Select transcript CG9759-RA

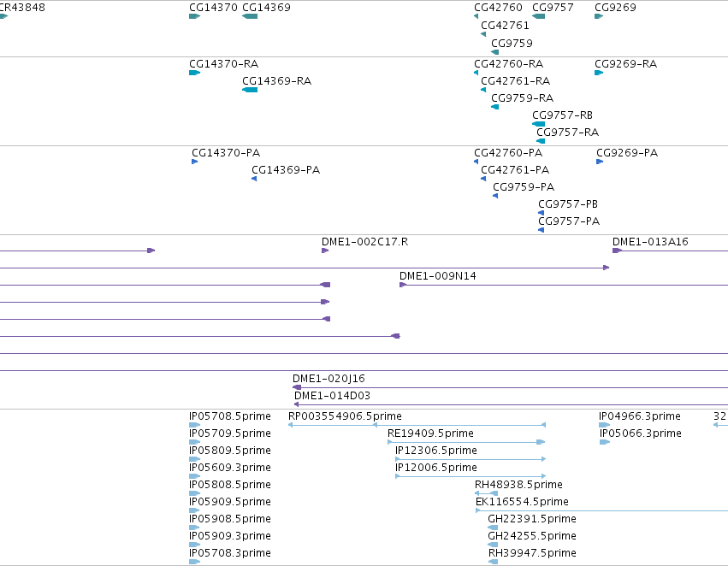point(495,107)
